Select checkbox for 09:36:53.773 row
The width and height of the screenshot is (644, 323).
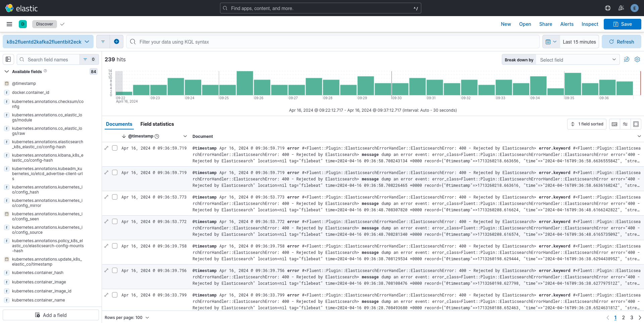tap(115, 197)
